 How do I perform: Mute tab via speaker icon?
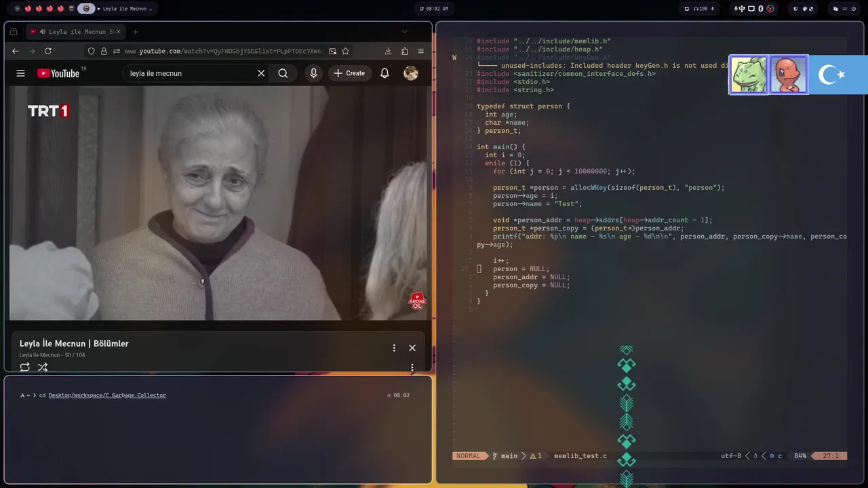[43, 32]
